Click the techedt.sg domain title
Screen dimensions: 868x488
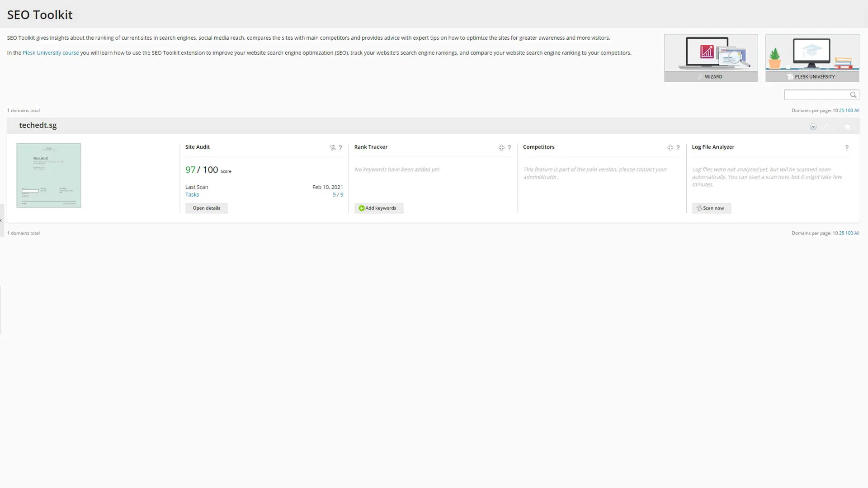(x=38, y=125)
